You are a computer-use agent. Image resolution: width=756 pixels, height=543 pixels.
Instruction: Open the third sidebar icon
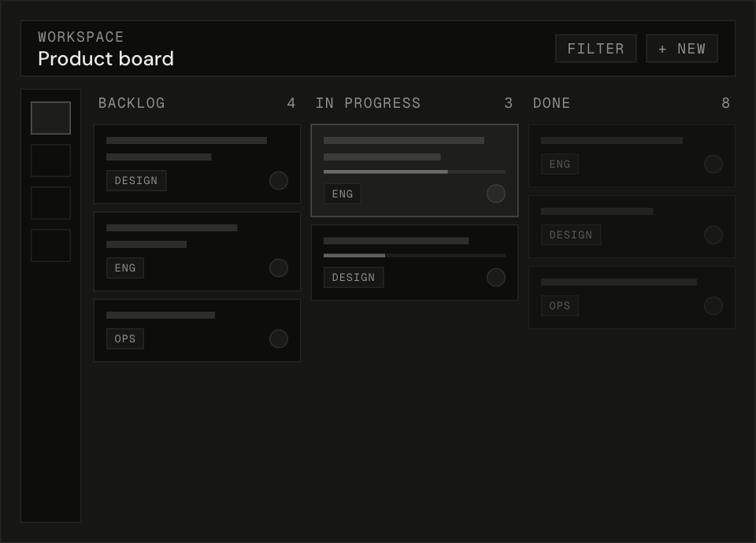coord(50,203)
